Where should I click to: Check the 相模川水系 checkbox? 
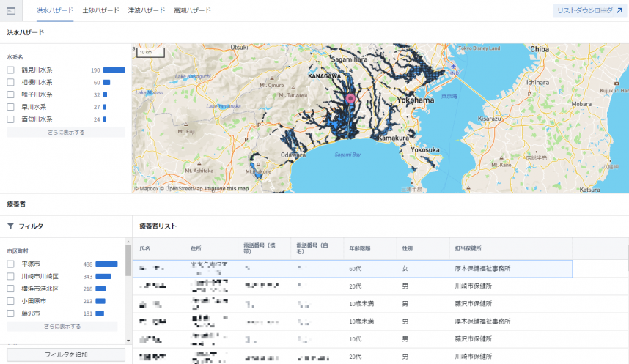coord(10,82)
